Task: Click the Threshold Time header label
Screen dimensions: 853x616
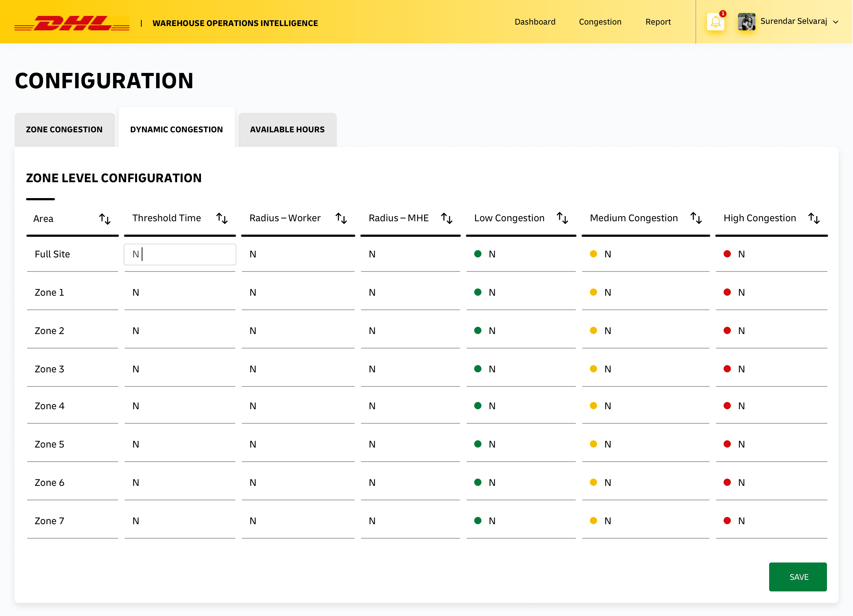Action: (167, 218)
